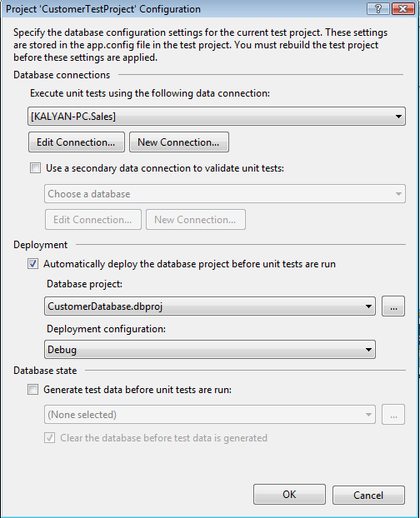
Task: Click the primary New Connection button
Action: [179, 142]
